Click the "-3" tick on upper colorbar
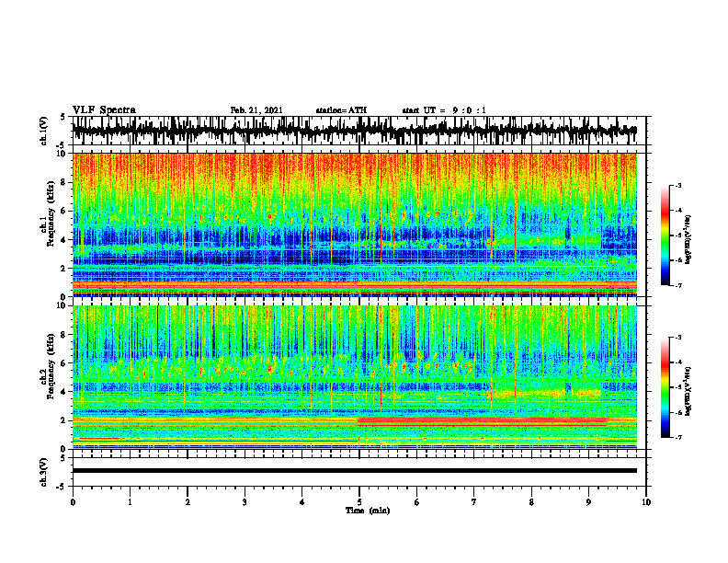The height and width of the screenshot is (563, 728). click(677, 185)
